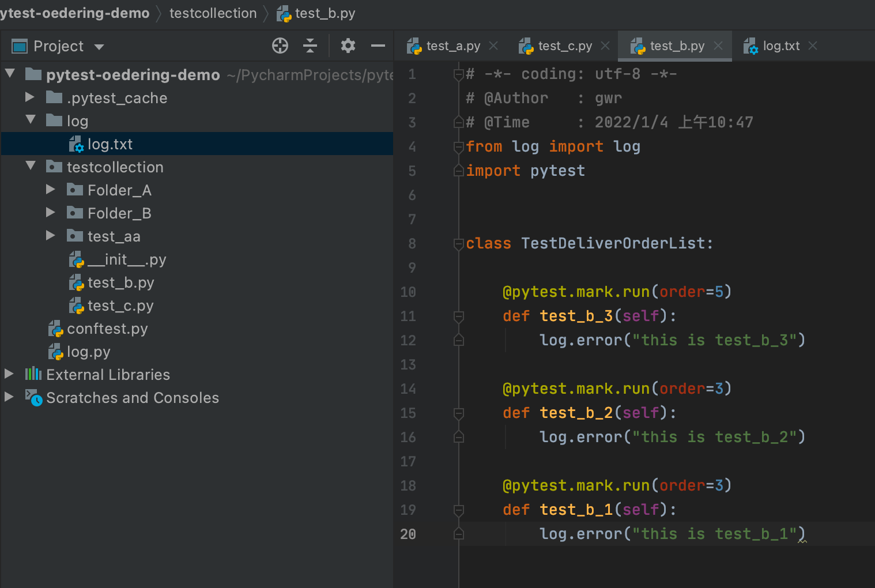Click the "this is test_b_1" string

(x=715, y=534)
